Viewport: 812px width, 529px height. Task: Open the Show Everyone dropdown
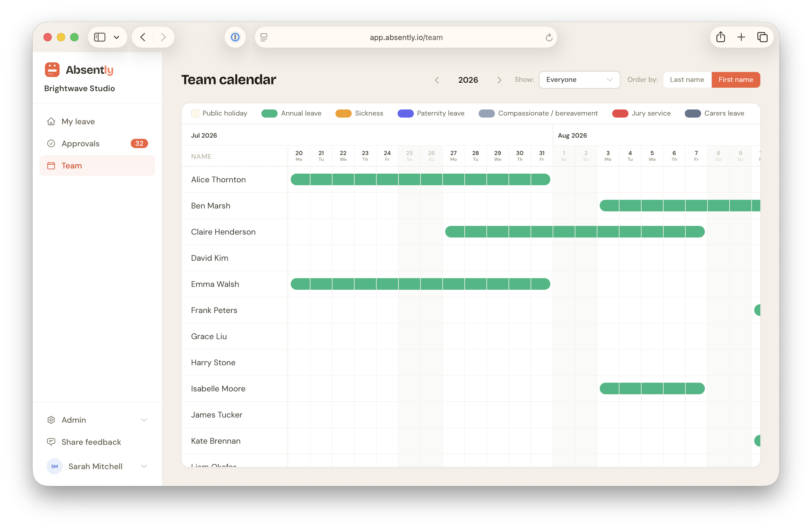point(579,80)
